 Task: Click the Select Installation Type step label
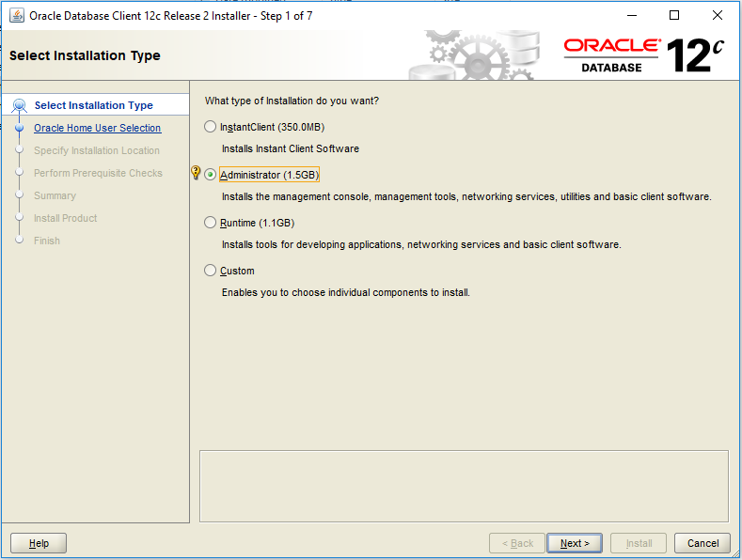coord(94,105)
